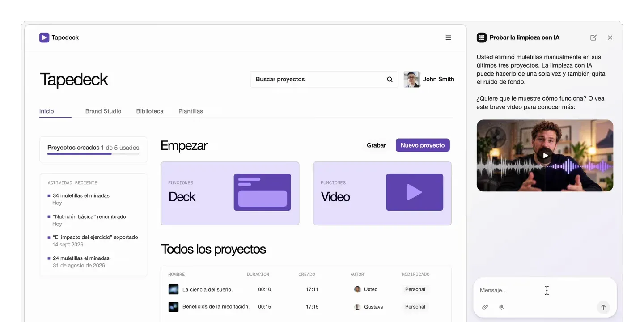The height and width of the screenshot is (322, 644).
Task: Click the MODIFICADO column header
Action: pyautogui.click(x=415, y=275)
